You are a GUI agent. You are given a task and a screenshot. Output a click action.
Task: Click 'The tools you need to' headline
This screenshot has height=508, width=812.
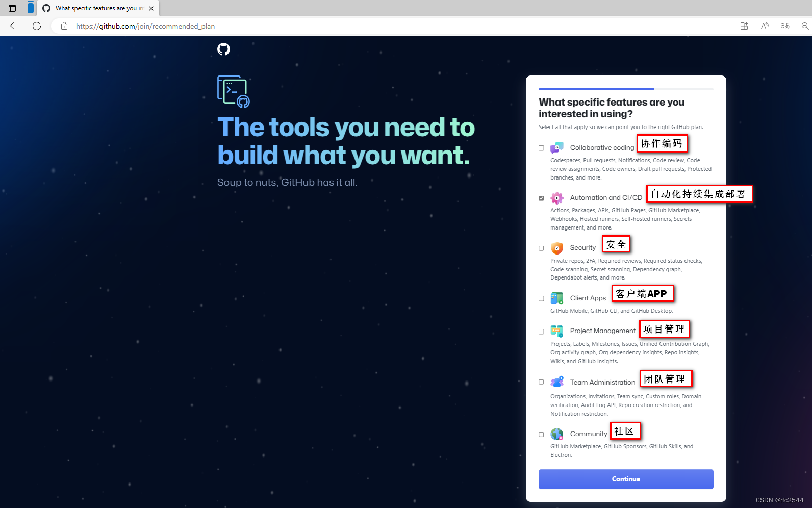pos(346,128)
